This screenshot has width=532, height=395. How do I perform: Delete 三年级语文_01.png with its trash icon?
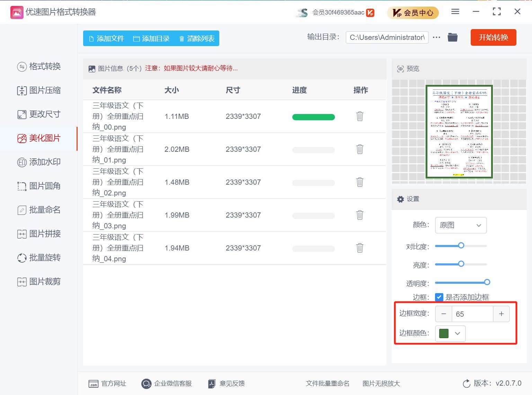(x=360, y=149)
